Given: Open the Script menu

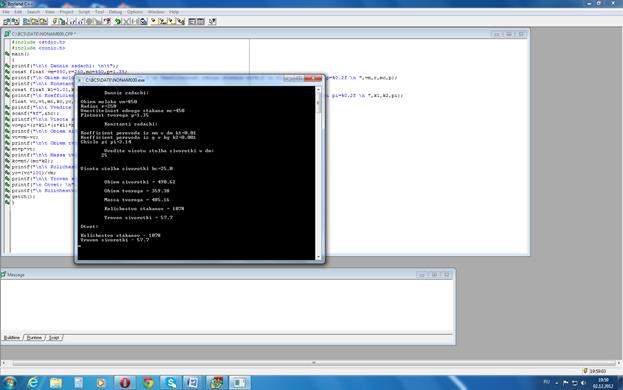Looking at the screenshot, I should (x=84, y=12).
